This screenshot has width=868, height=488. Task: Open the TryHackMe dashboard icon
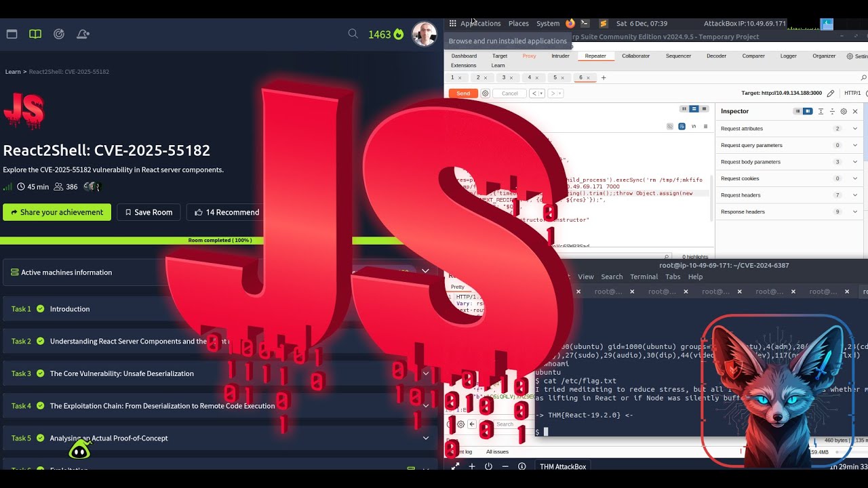[12, 34]
